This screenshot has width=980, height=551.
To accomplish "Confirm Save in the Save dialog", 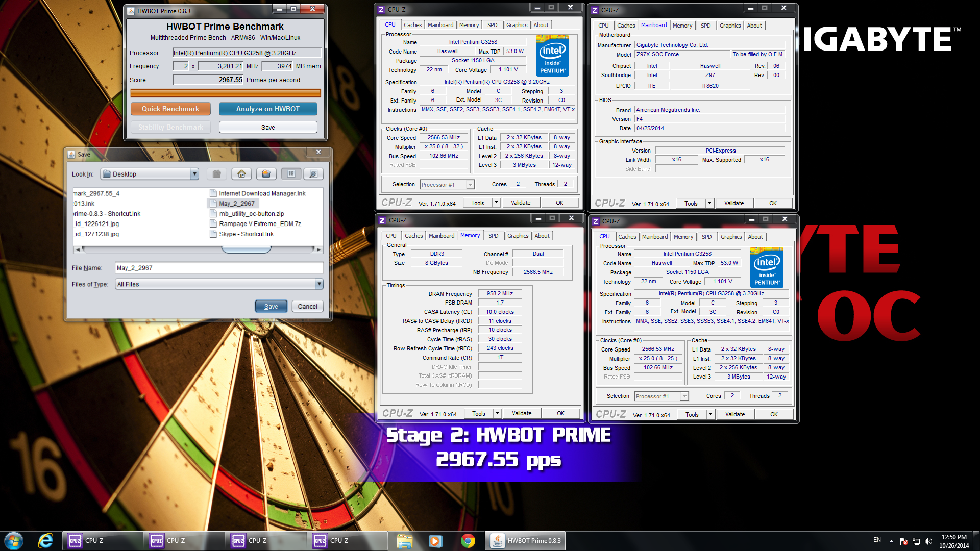I will [271, 306].
